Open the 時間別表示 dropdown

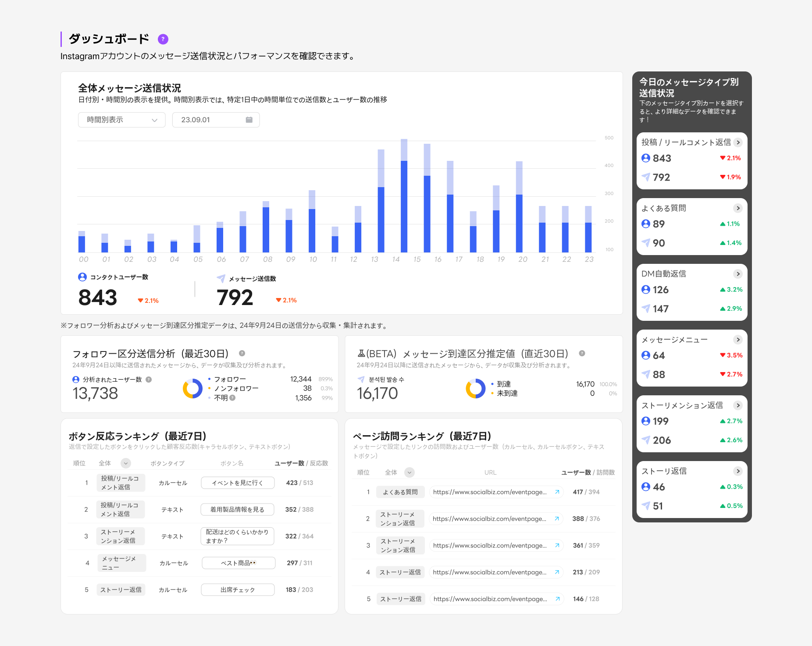coord(121,120)
